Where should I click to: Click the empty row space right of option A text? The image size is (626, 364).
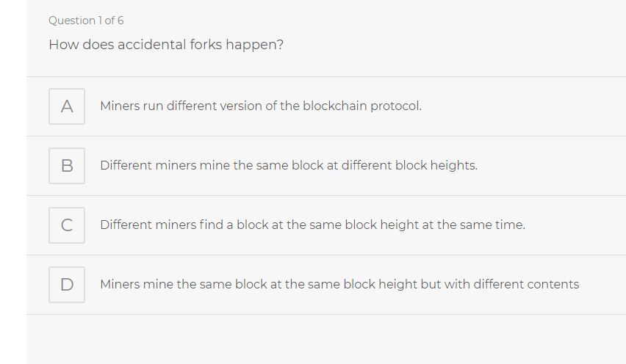[x=523, y=106]
